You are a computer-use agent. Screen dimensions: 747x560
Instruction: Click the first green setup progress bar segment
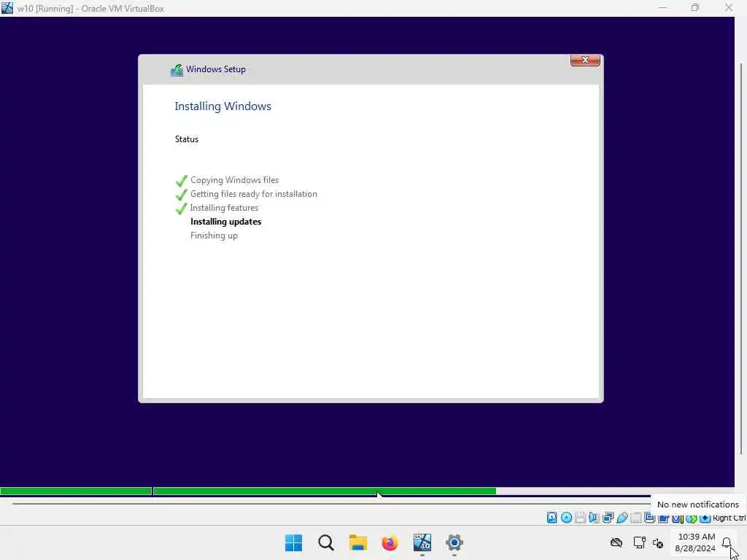76,491
